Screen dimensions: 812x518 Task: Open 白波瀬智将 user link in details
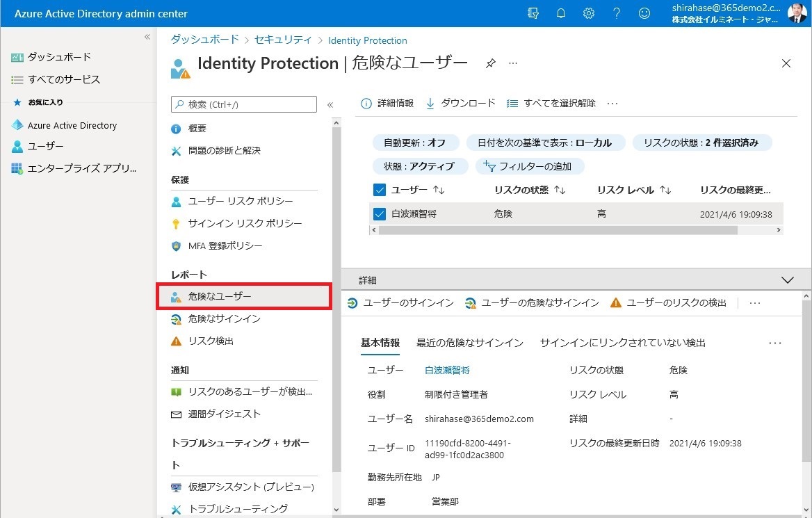(x=448, y=371)
